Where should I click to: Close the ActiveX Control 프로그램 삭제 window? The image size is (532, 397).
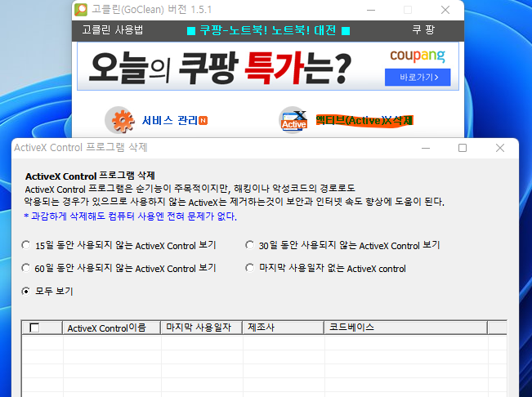pyautogui.click(x=500, y=148)
